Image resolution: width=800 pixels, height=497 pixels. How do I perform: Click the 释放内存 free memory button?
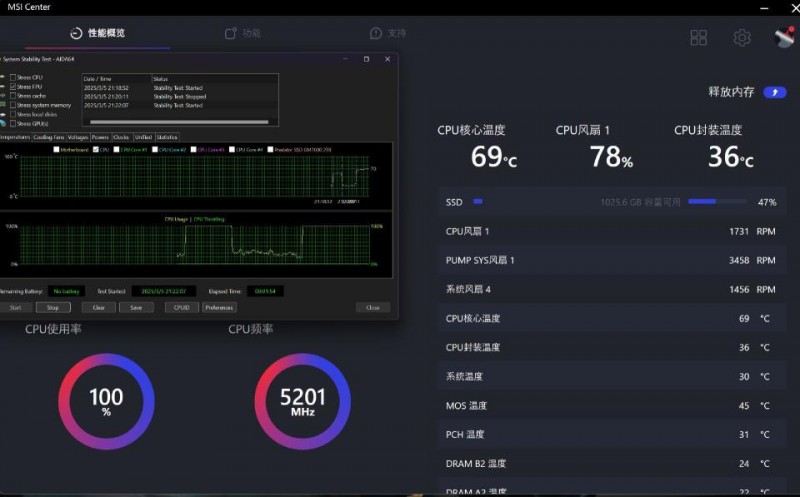tap(774, 92)
